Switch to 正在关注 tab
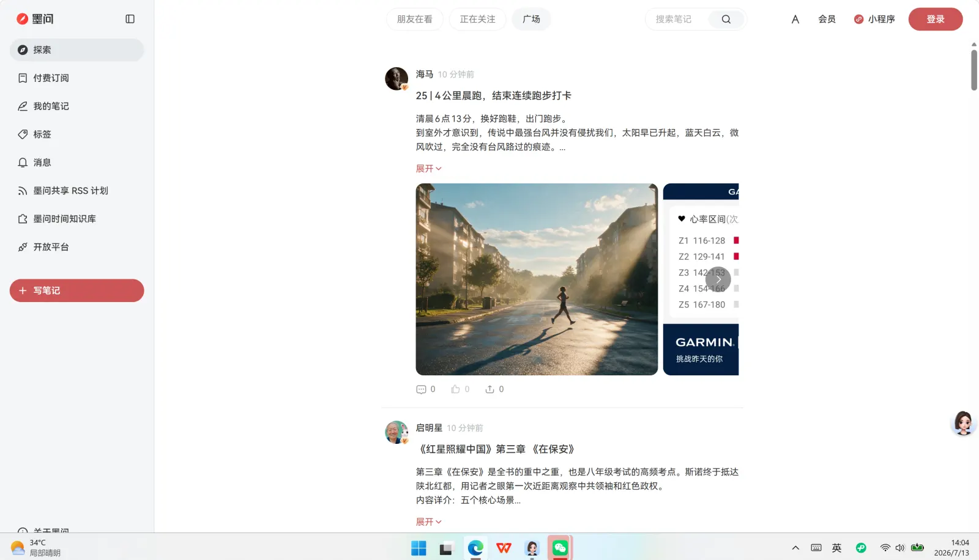The height and width of the screenshot is (560, 979). coord(477,19)
